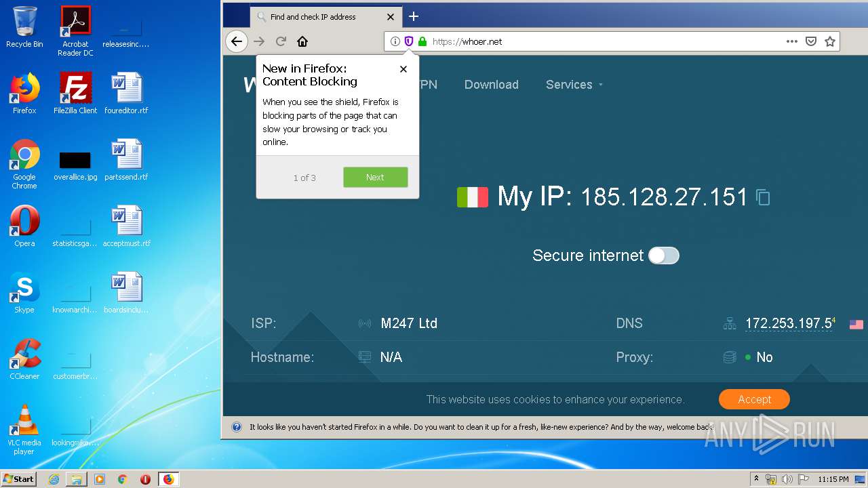
Task: Close the 'Find and check IP address' tab
Action: click(391, 17)
